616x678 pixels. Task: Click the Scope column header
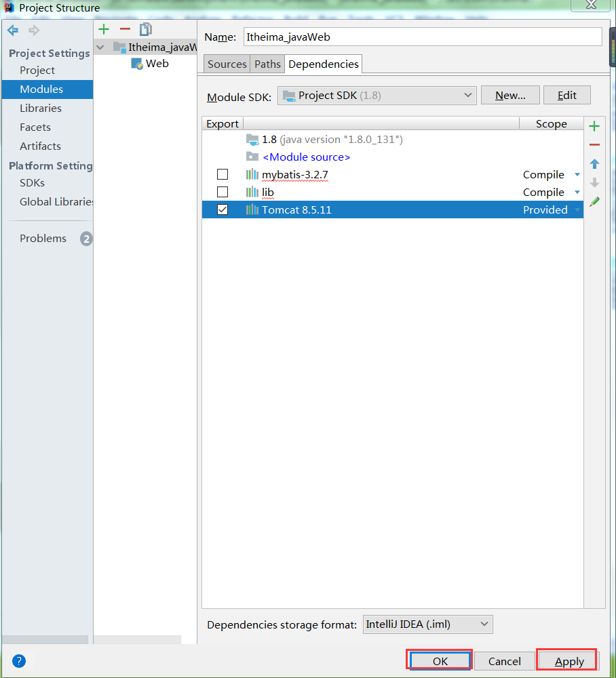point(551,123)
